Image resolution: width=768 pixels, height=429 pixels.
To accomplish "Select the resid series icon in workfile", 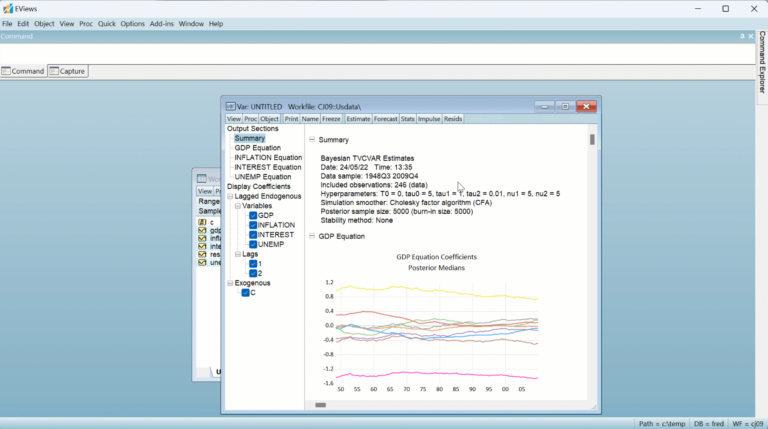I will 202,254.
